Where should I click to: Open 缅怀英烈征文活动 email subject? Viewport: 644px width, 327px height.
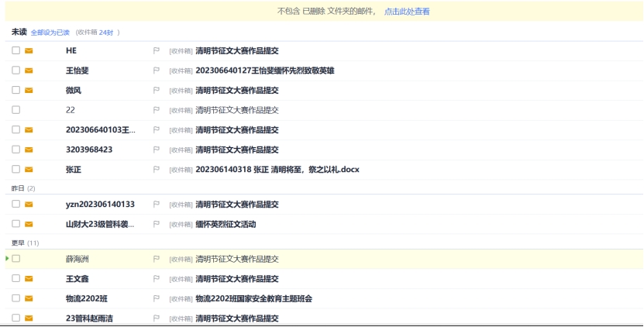pyautogui.click(x=226, y=225)
